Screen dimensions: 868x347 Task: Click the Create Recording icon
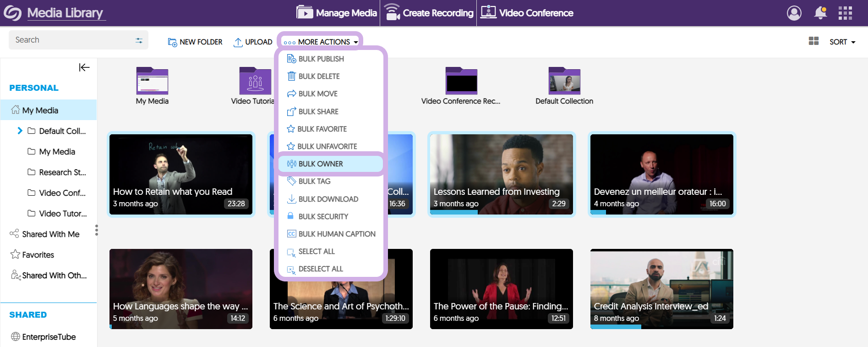tap(392, 12)
